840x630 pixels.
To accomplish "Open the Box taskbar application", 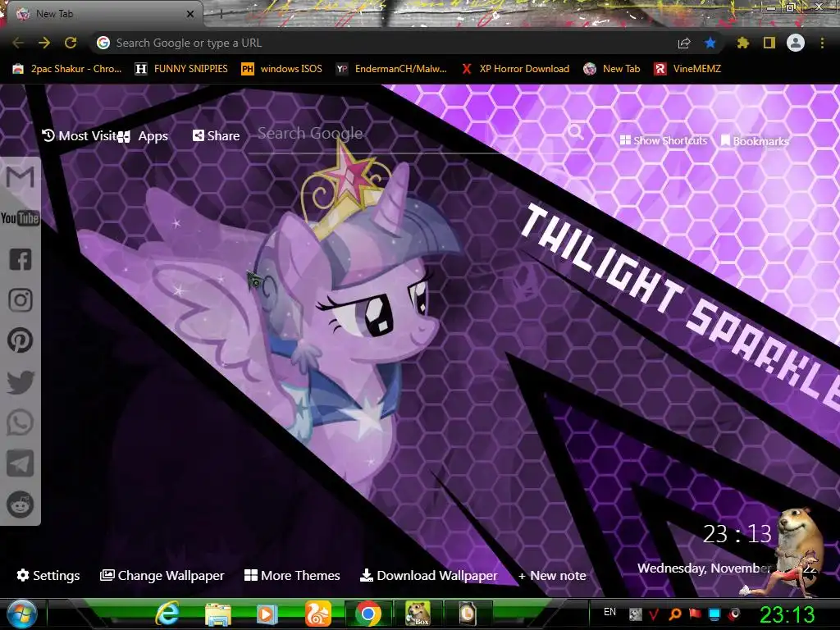I will pyautogui.click(x=418, y=614).
